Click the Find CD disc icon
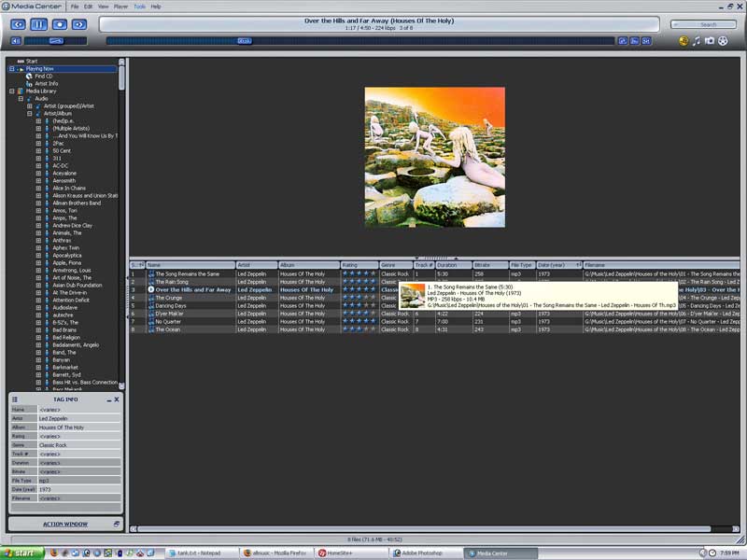 29,77
